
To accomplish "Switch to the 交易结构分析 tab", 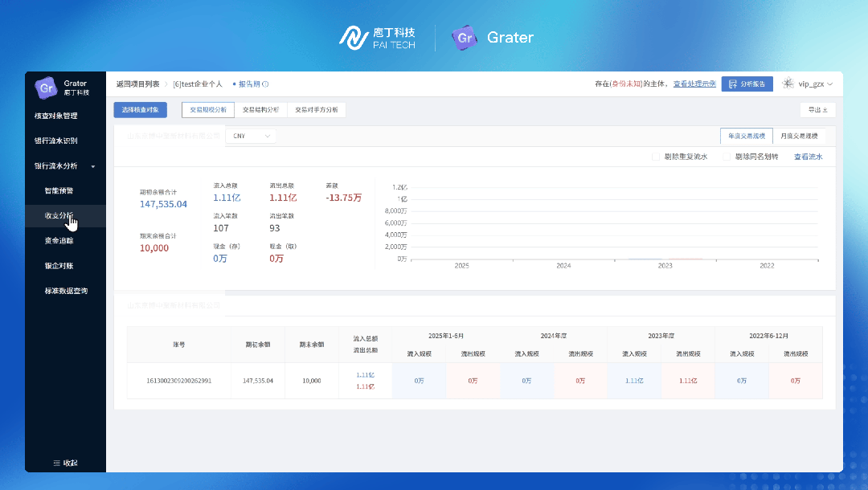I will click(x=261, y=110).
